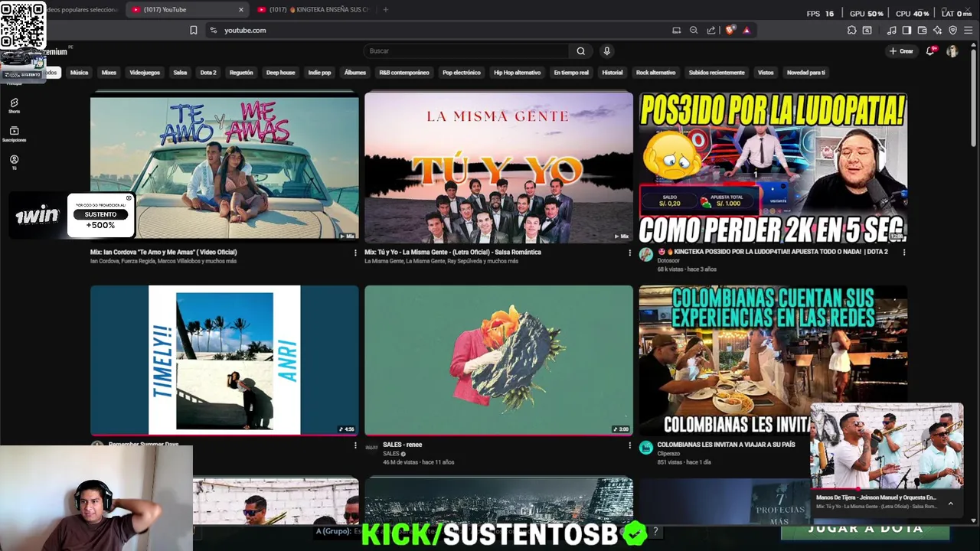The width and height of the screenshot is (980, 551).
Task: Click the share page icon in address bar
Action: click(711, 30)
